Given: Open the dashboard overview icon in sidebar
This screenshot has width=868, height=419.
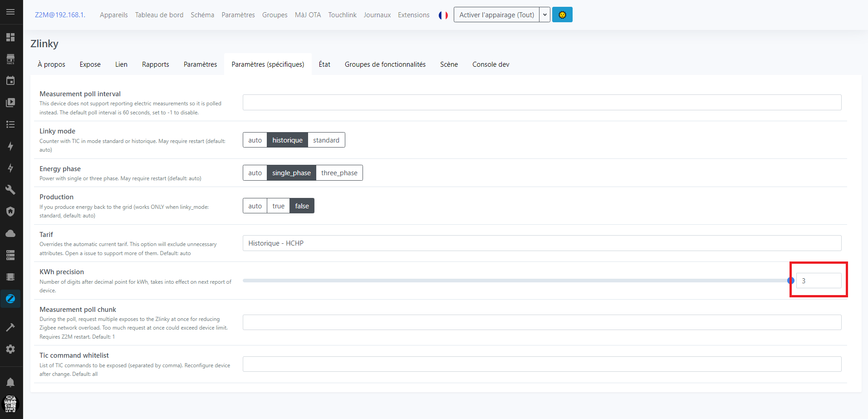Looking at the screenshot, I should point(10,37).
